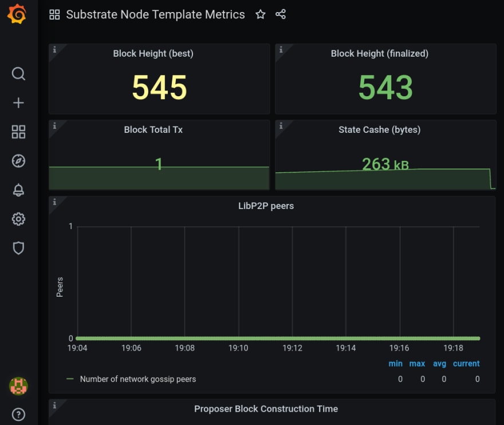Viewport: 504px width, 425px height.
Task: Toggle Number of network gossip peers series
Action: [x=138, y=379]
